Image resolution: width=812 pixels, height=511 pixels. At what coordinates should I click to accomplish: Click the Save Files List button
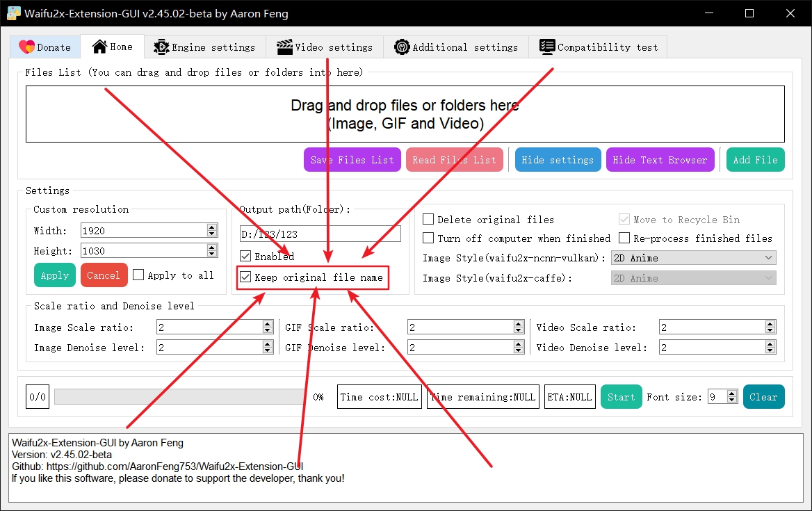(x=352, y=159)
